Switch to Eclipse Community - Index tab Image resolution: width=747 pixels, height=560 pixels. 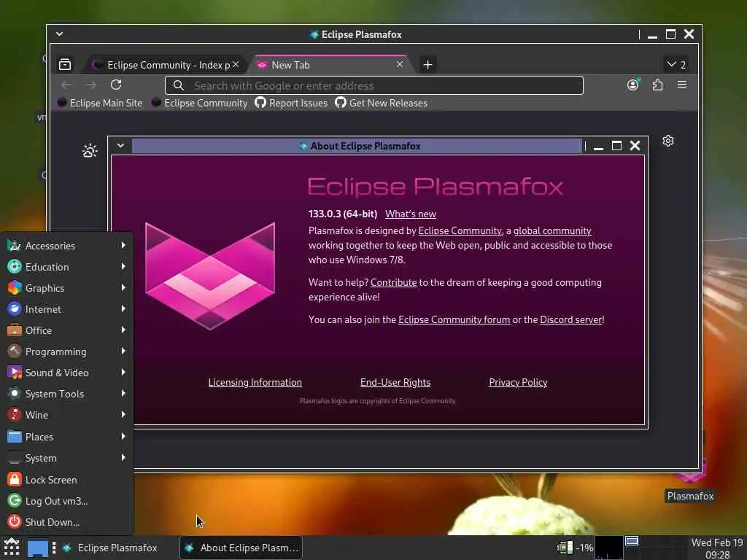(166, 65)
